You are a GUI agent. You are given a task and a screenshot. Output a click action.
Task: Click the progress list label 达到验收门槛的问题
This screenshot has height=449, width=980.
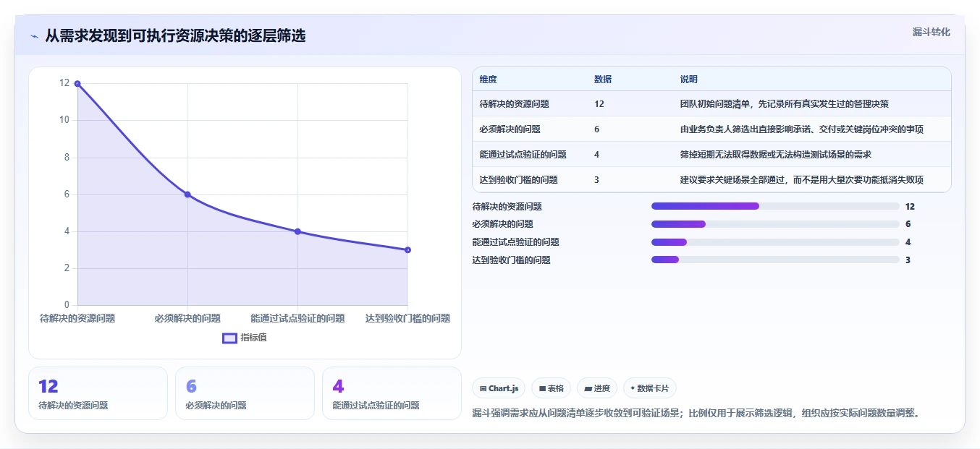pos(511,260)
